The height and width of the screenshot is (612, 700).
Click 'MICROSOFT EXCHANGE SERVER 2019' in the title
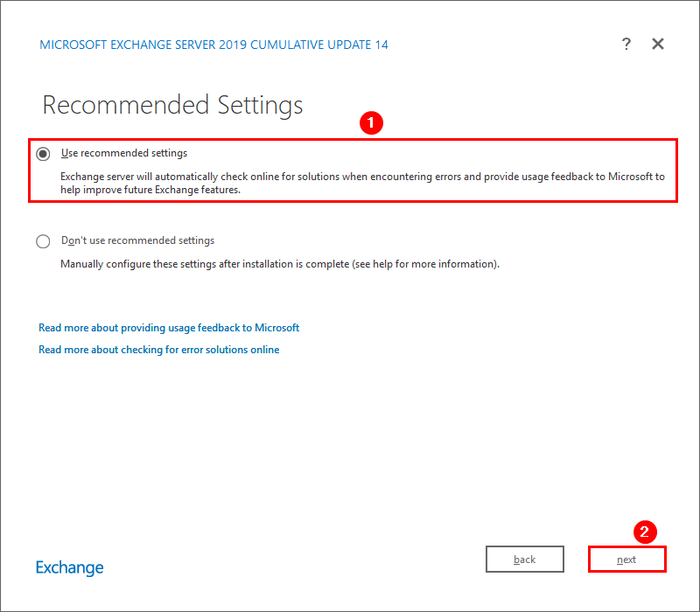(x=143, y=45)
